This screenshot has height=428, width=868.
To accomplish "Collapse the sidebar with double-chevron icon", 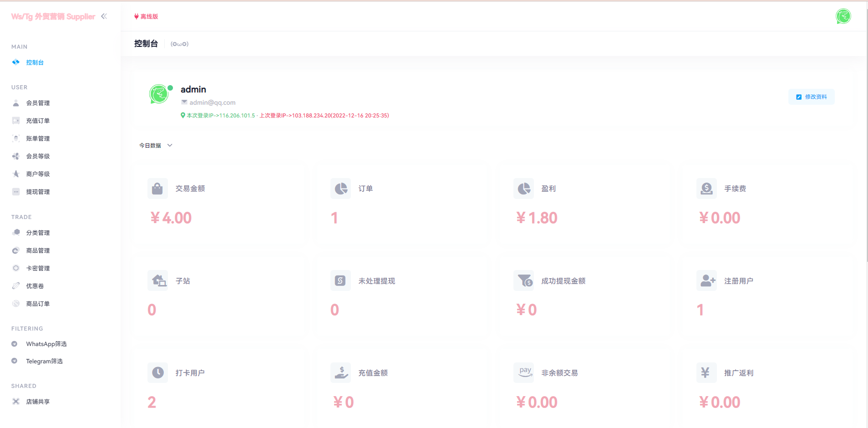I will pos(104,16).
